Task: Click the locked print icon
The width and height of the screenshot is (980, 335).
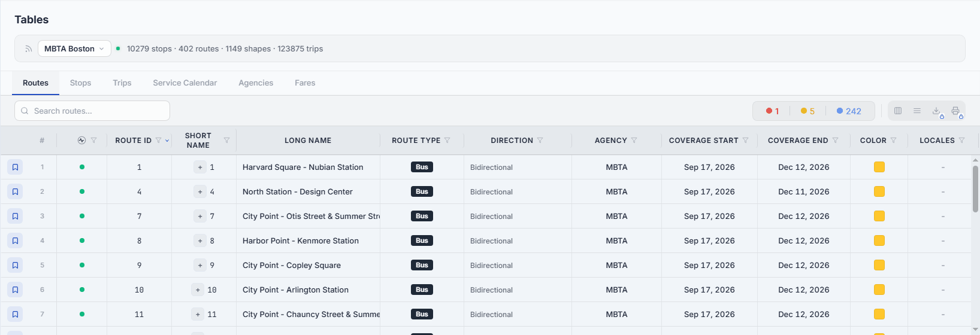Action: [x=956, y=111]
